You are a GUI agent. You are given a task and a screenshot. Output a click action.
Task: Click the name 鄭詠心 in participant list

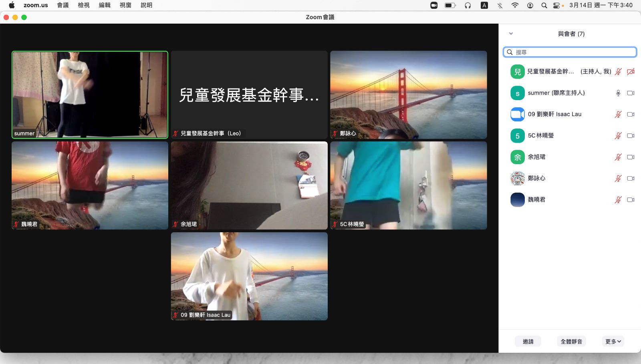pos(536,178)
